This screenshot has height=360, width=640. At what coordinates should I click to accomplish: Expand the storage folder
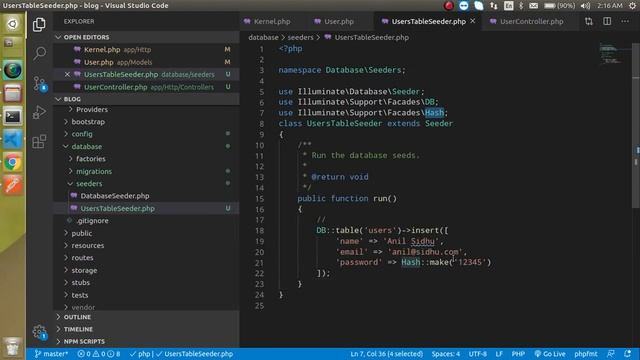coord(84,270)
